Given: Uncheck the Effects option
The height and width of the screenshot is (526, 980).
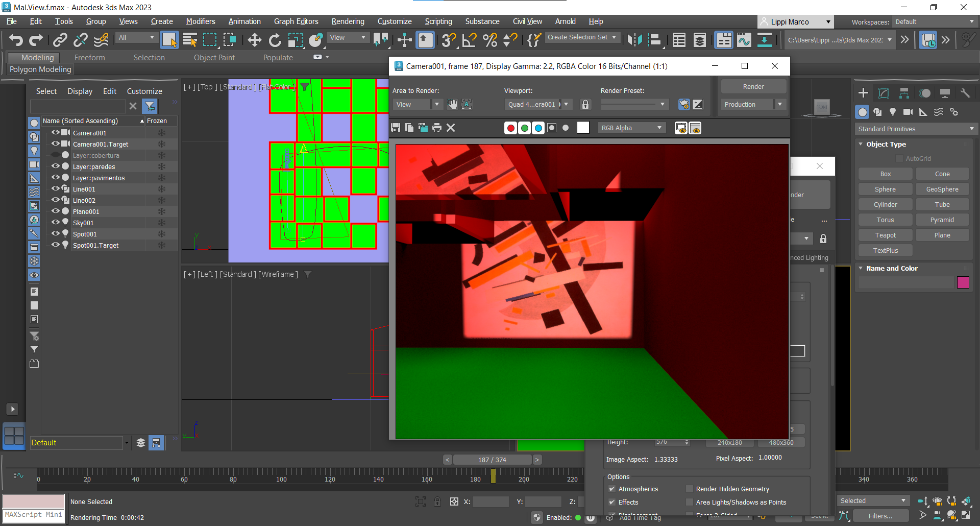Looking at the screenshot, I should click(x=612, y=502).
